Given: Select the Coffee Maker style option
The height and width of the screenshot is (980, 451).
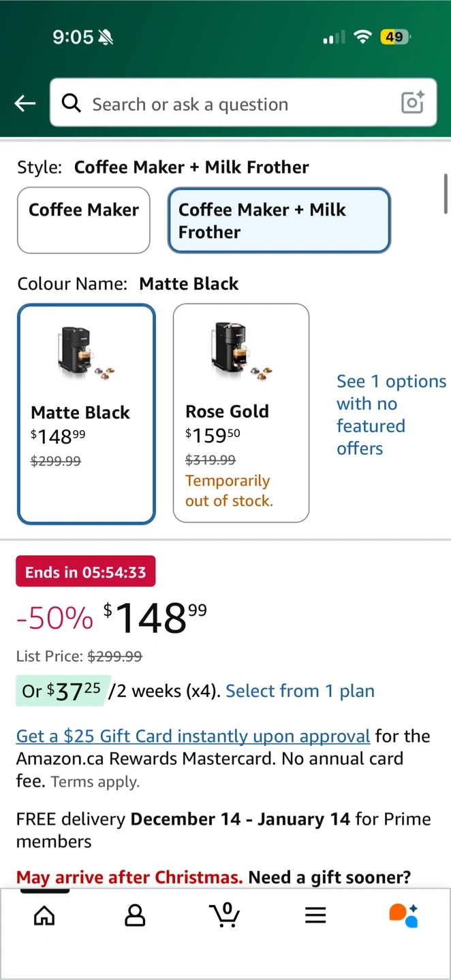Looking at the screenshot, I should point(83,220).
